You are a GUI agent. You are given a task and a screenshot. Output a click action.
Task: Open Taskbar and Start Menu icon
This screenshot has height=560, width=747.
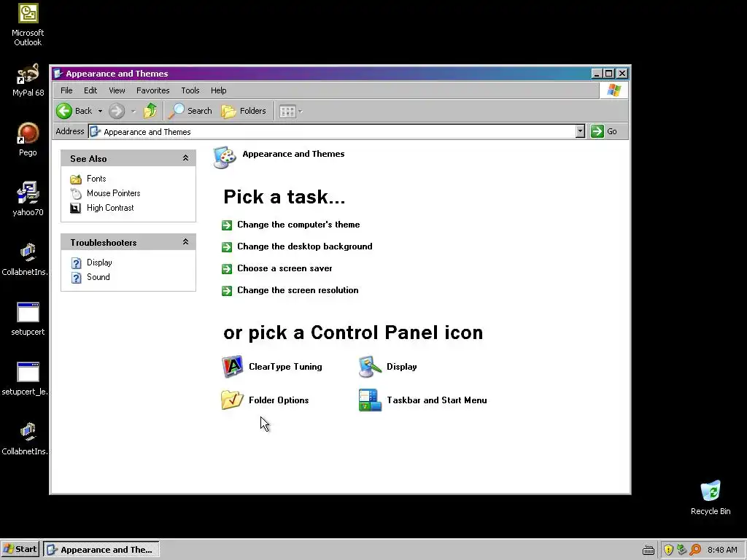click(x=370, y=400)
